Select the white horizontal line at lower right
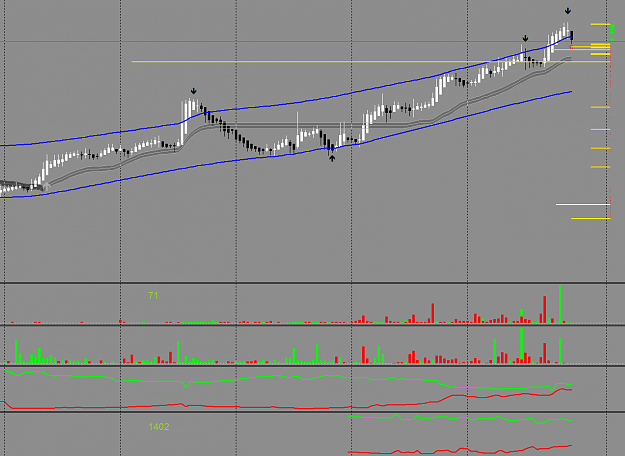The width and height of the screenshot is (625, 456). 583,204
